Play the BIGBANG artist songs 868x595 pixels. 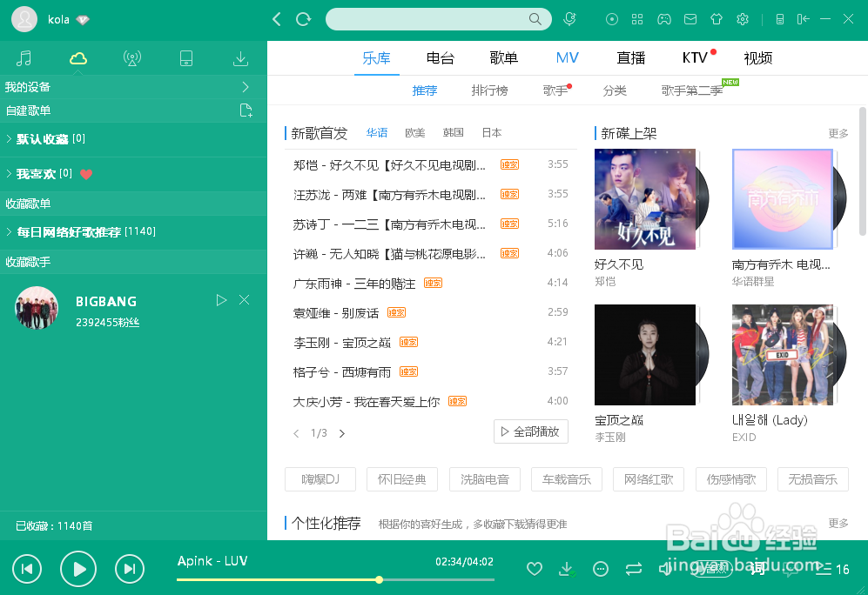[x=221, y=300]
